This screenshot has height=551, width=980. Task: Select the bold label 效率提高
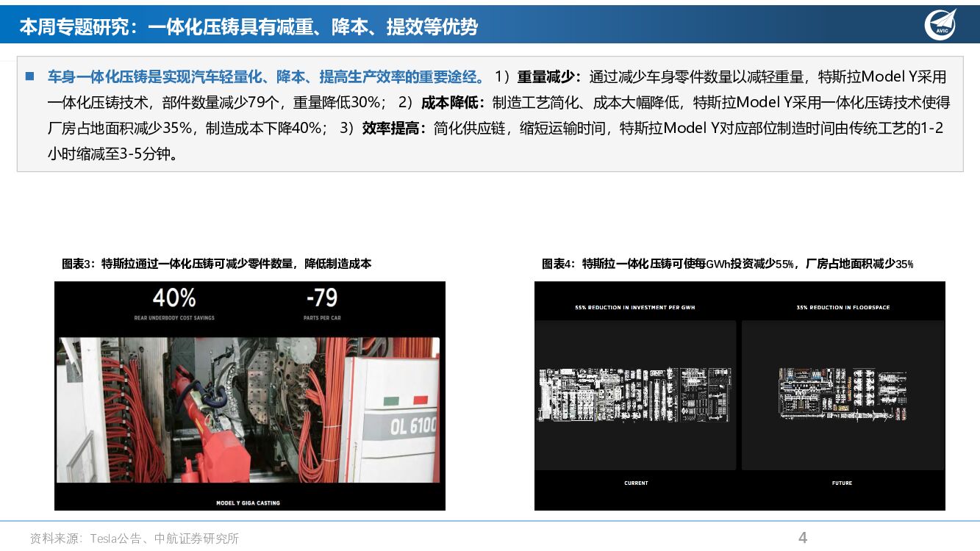pyautogui.click(x=395, y=128)
